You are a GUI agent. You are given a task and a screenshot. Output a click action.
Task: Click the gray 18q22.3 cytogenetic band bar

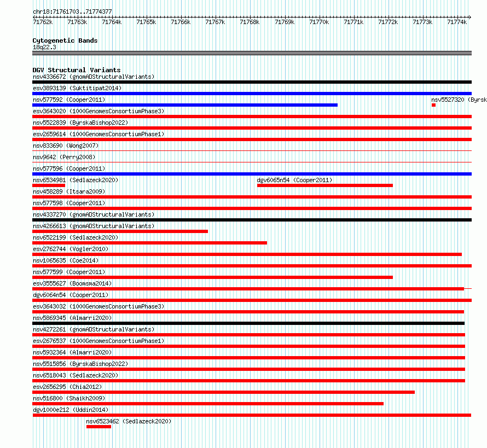click(x=252, y=53)
